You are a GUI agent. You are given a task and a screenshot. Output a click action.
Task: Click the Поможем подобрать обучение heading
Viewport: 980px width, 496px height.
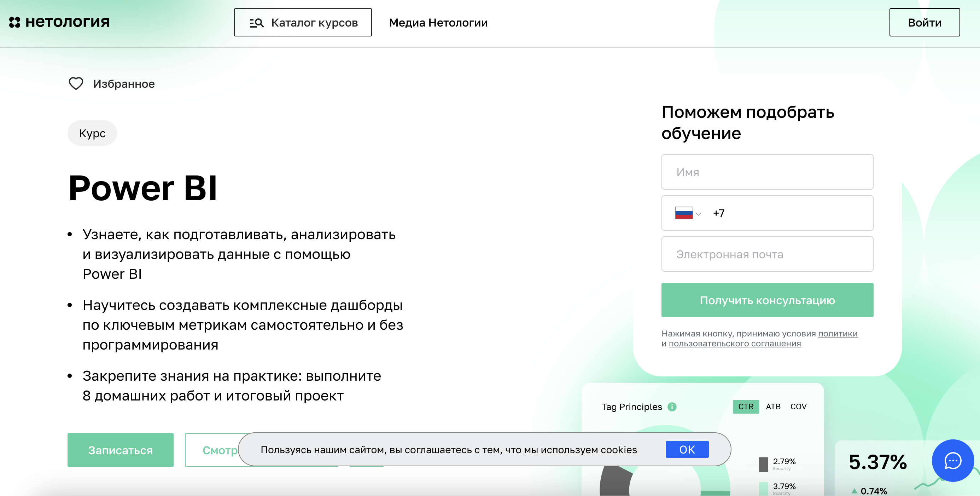click(748, 122)
